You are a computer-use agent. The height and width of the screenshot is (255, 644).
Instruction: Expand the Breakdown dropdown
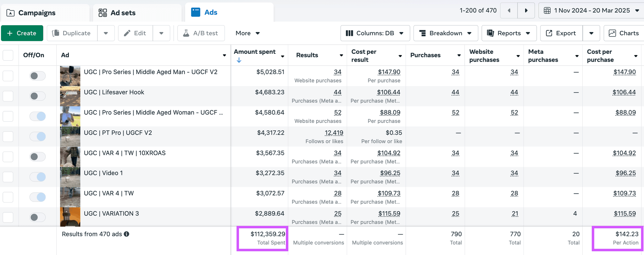(x=446, y=33)
